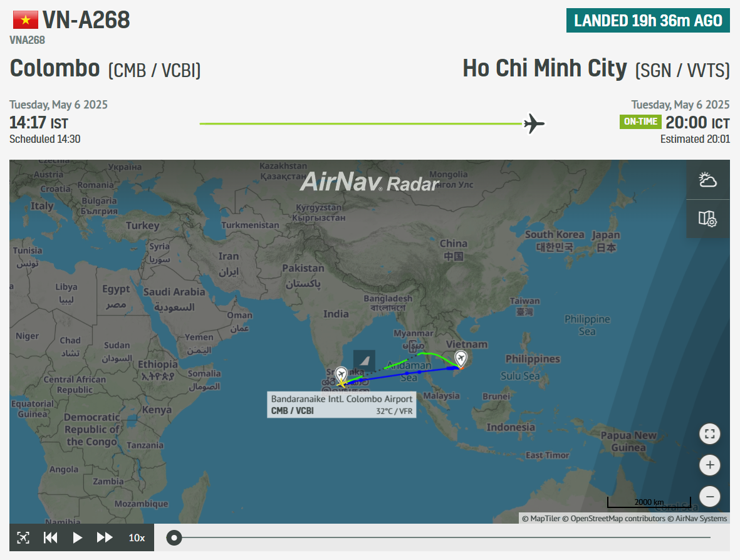740x560 pixels.
Task: Zoom out of the map
Action: point(709,496)
